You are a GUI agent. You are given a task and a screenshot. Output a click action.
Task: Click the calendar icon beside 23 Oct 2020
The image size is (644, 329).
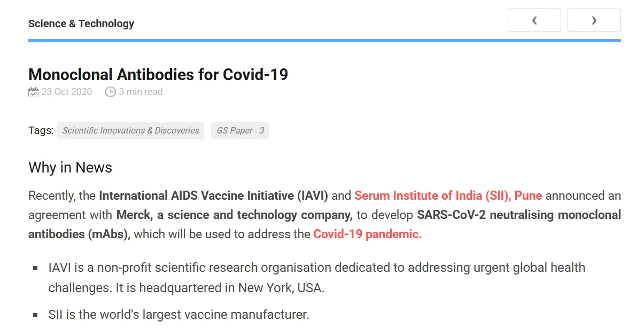tap(33, 92)
